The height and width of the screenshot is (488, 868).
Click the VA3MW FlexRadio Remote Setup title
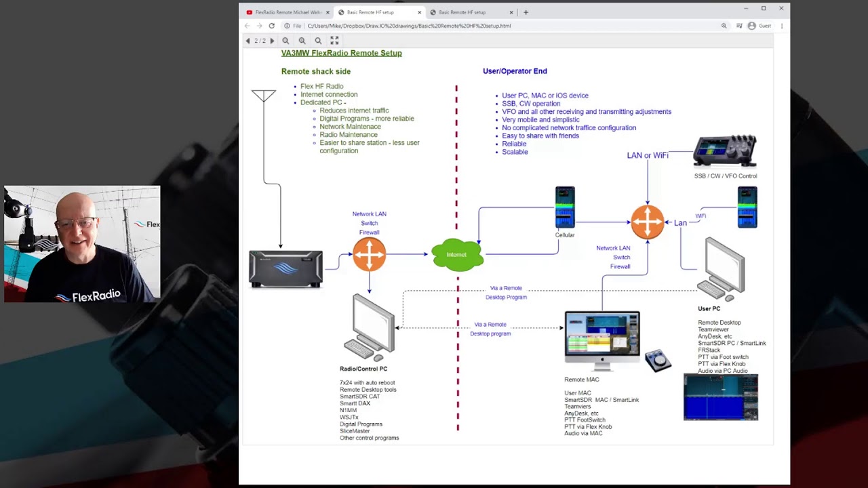(341, 53)
